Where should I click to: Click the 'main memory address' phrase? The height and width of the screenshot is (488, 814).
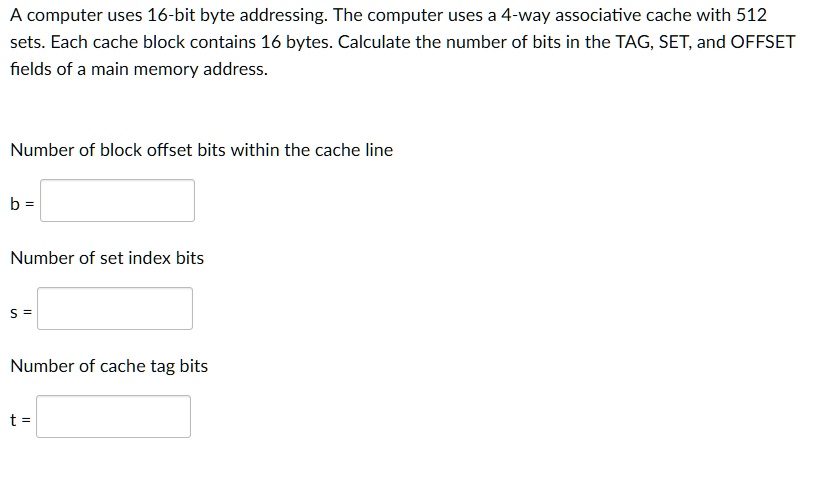point(179,69)
